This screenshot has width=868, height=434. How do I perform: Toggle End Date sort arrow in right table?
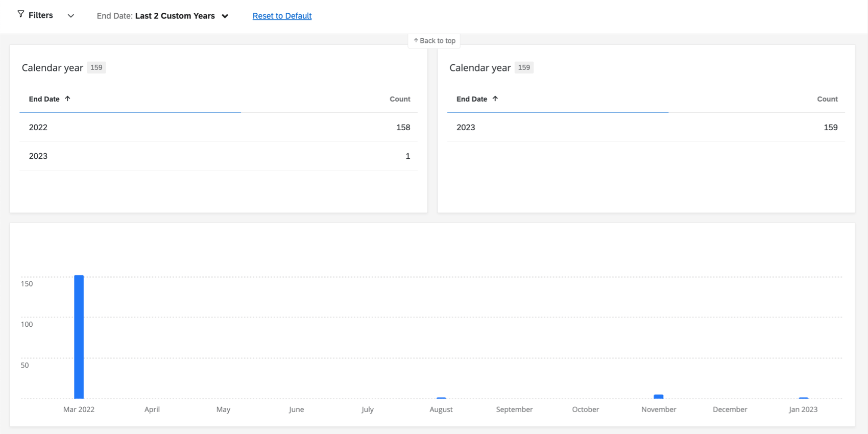(x=495, y=99)
